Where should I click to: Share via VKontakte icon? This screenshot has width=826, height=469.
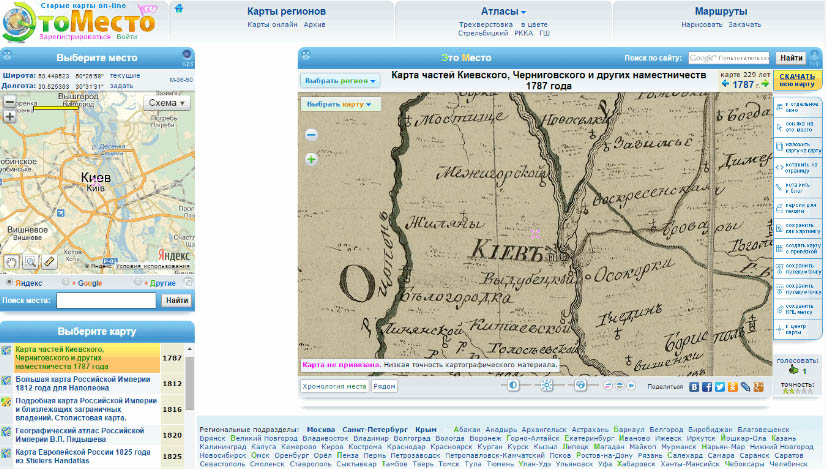click(x=694, y=387)
